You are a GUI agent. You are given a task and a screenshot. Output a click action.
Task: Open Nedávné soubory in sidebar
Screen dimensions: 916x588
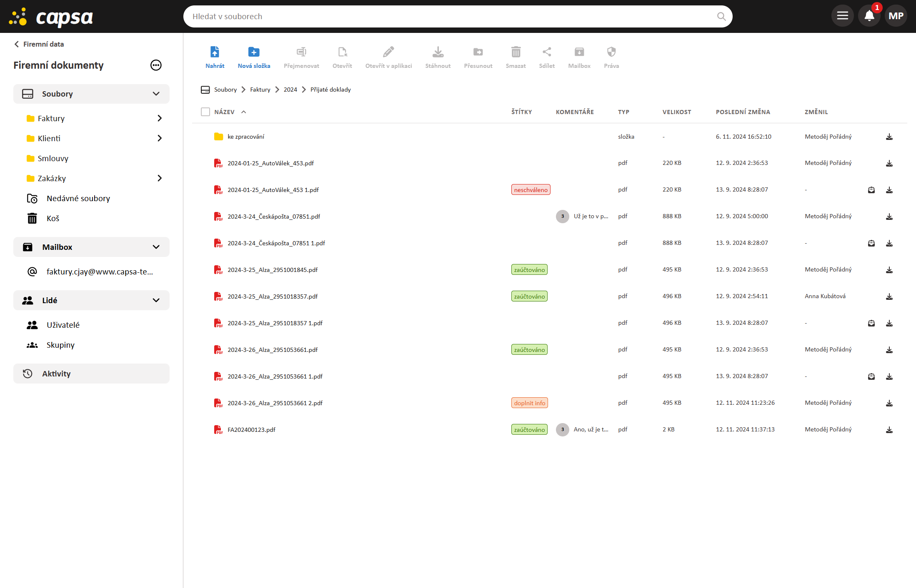[x=78, y=198]
